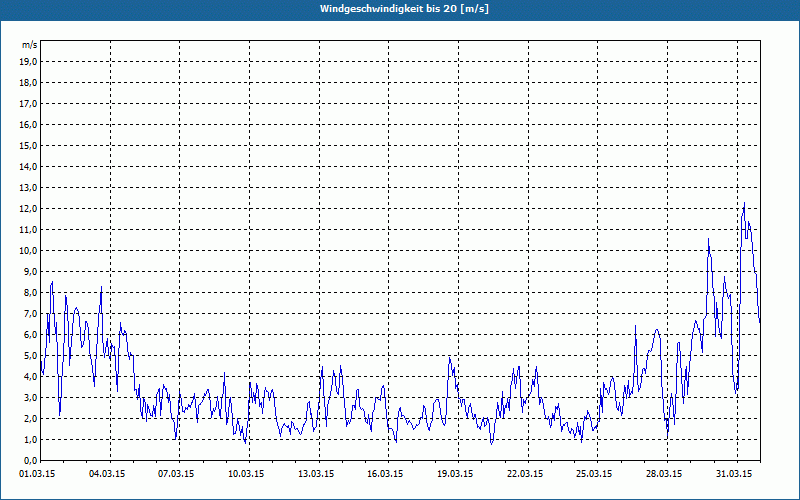Click the 0,0 y-axis label

pyautogui.click(x=30, y=461)
